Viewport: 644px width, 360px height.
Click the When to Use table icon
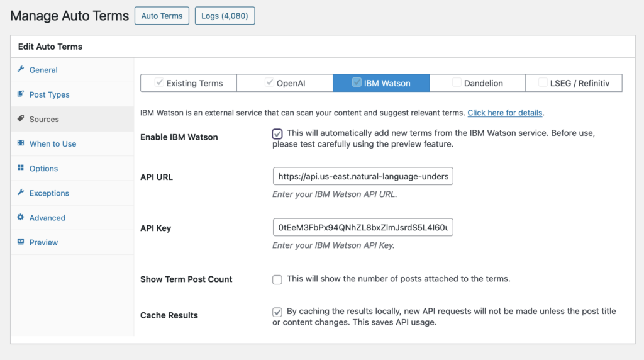coord(21,143)
